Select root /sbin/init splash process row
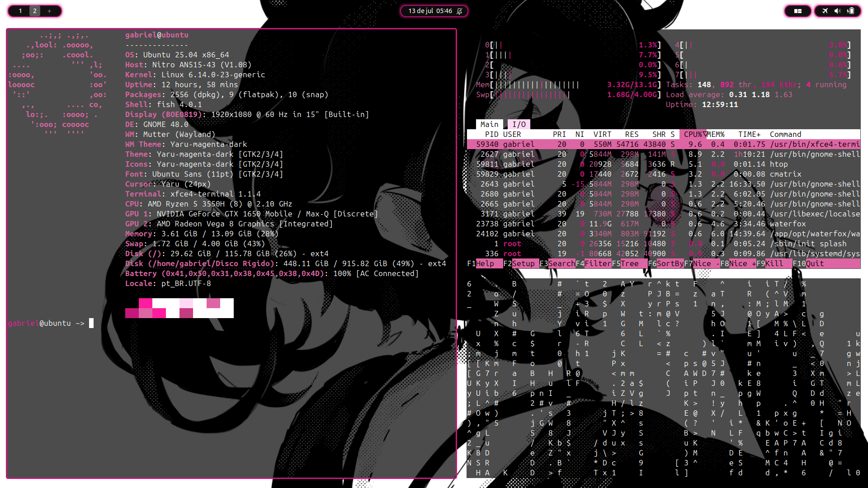 tap(663, 244)
